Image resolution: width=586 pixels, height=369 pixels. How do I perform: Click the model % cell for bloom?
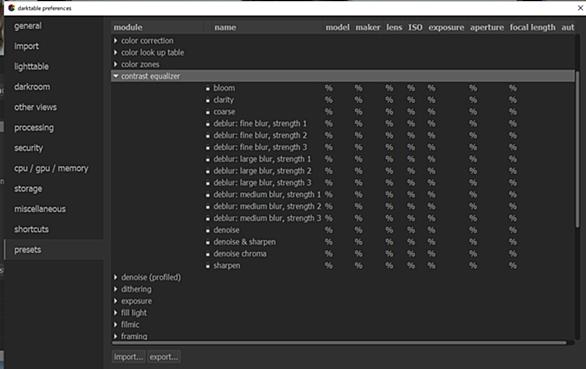[x=329, y=88]
